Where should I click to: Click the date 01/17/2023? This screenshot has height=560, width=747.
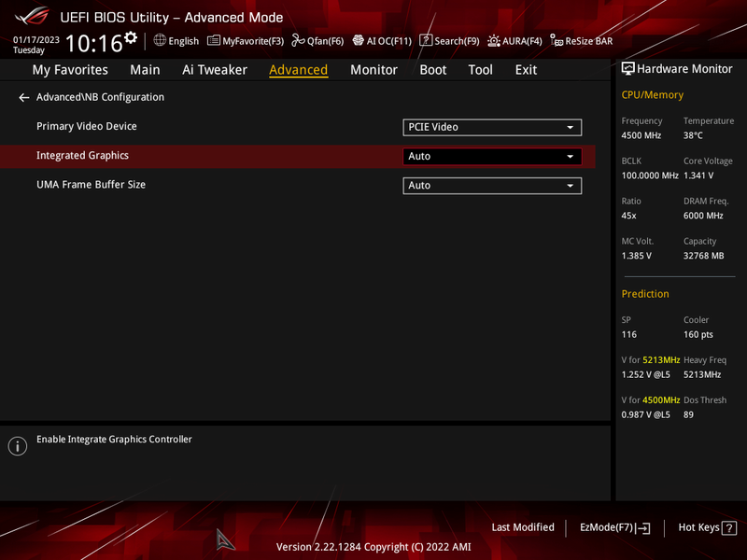tap(36, 39)
